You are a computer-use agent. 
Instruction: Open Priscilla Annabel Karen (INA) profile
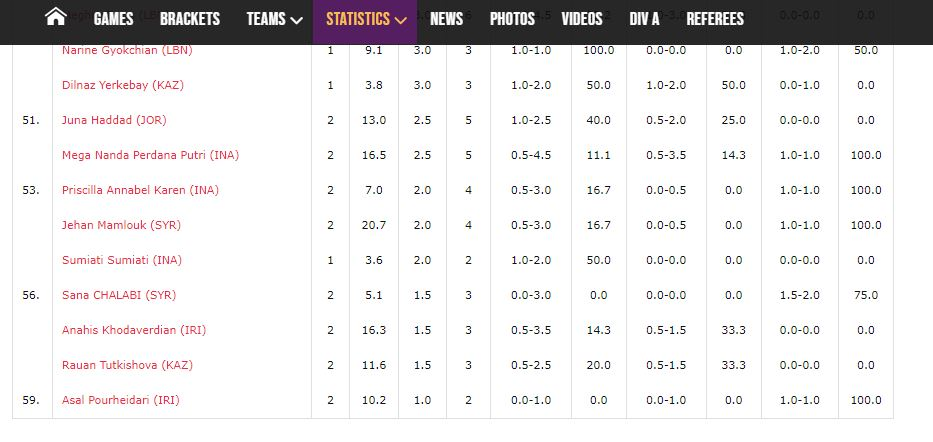click(x=140, y=190)
